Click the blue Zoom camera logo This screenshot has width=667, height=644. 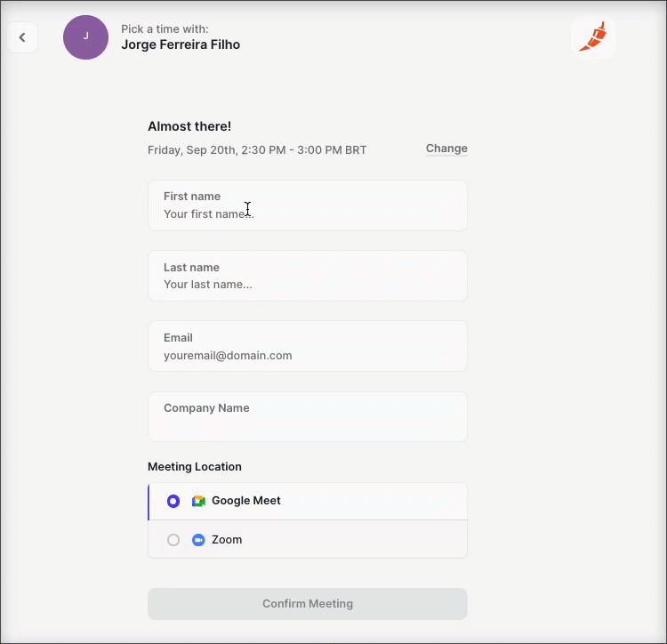coord(198,540)
